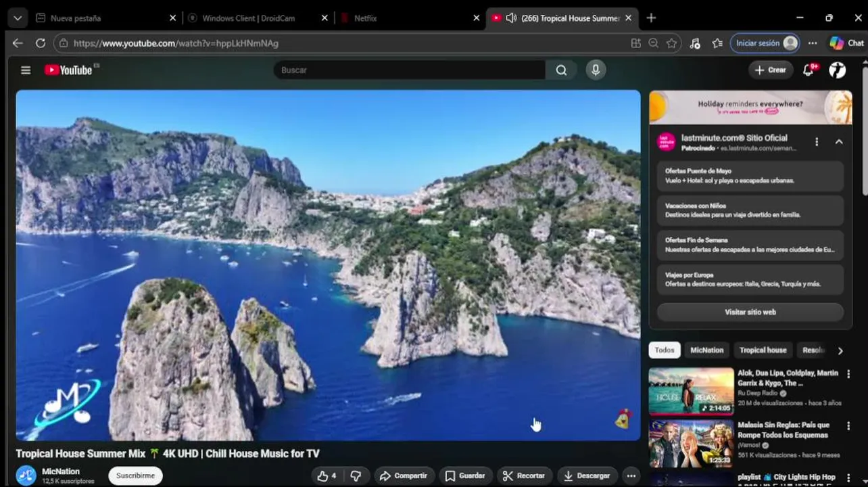Click the search magnifier button
This screenshot has width=868, height=487.
[561, 70]
